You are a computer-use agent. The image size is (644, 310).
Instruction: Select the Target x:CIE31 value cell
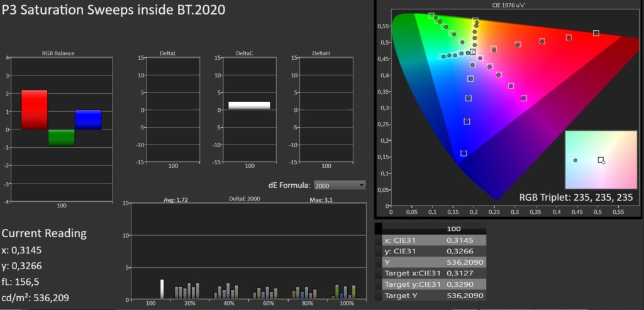465,273
